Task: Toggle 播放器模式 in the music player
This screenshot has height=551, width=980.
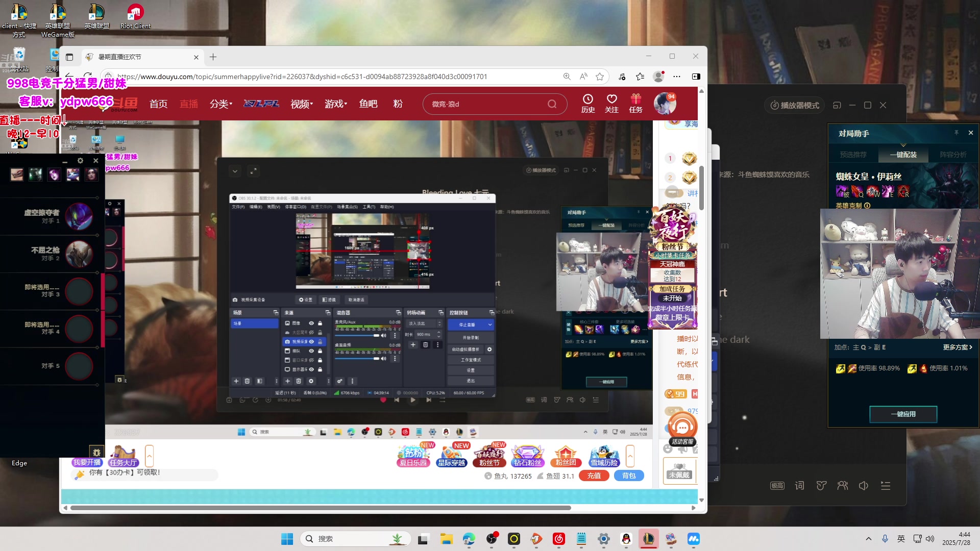Action: (x=795, y=105)
